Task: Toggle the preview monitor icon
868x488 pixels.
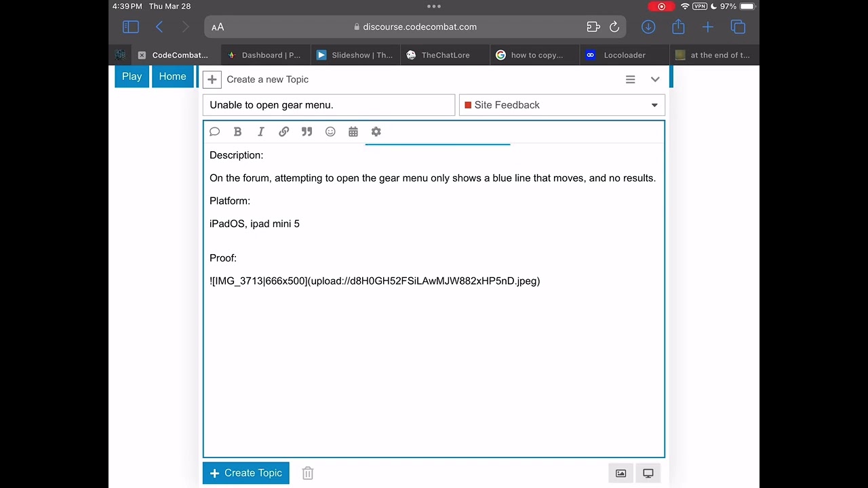Action: [648, 473]
